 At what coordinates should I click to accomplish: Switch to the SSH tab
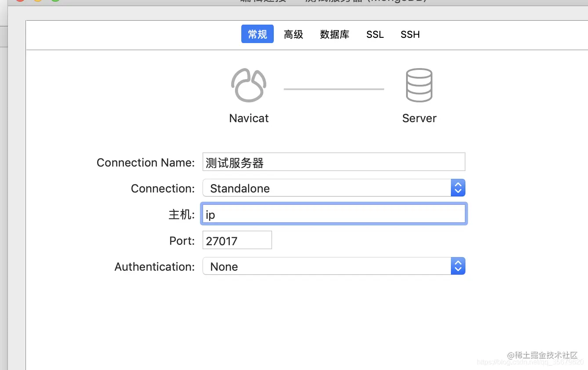(x=410, y=34)
